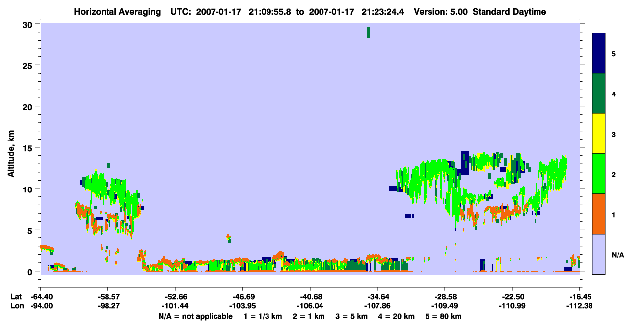This screenshot has width=644, height=330.
Task: Click the yellow color bar segment 3
Action: tap(599, 134)
